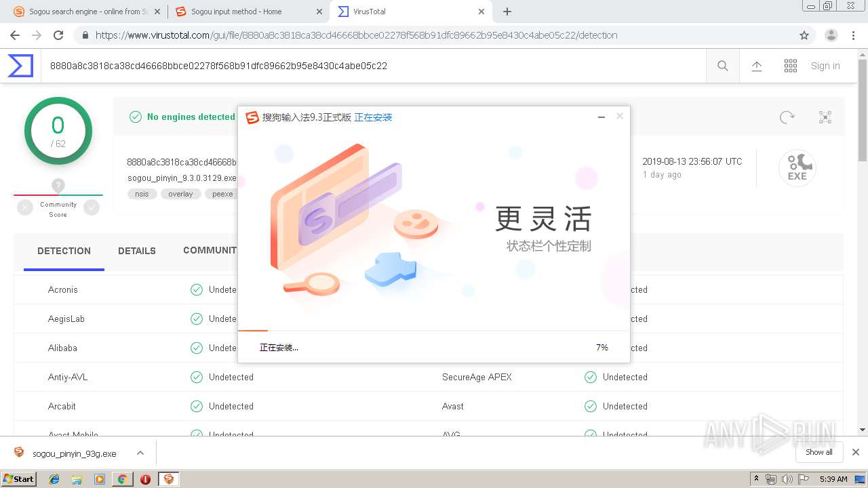Open the Chrome profile avatar icon
The width and height of the screenshot is (868, 488).
pyautogui.click(x=831, y=35)
